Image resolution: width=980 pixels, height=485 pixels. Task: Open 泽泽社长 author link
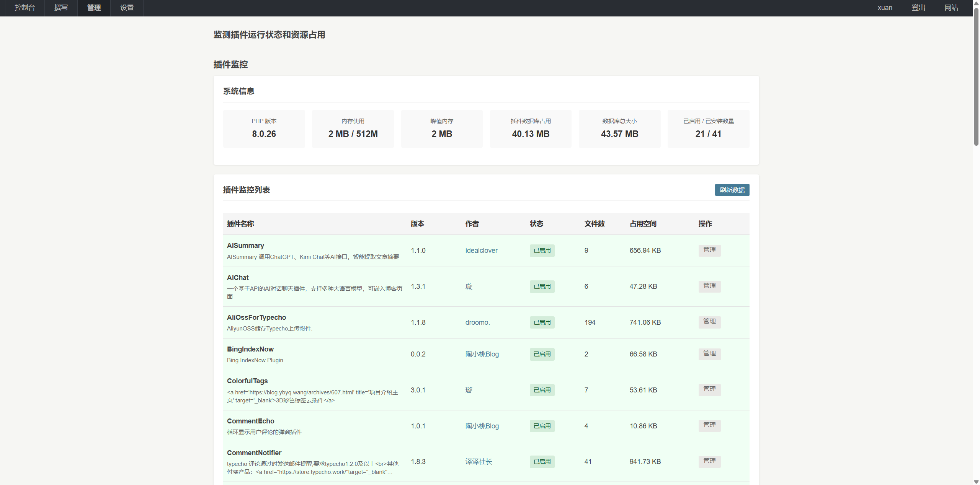(x=479, y=462)
